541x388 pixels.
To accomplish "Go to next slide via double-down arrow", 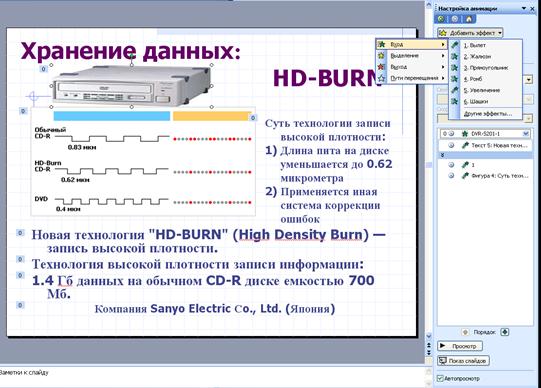I will pyautogui.click(x=429, y=352).
